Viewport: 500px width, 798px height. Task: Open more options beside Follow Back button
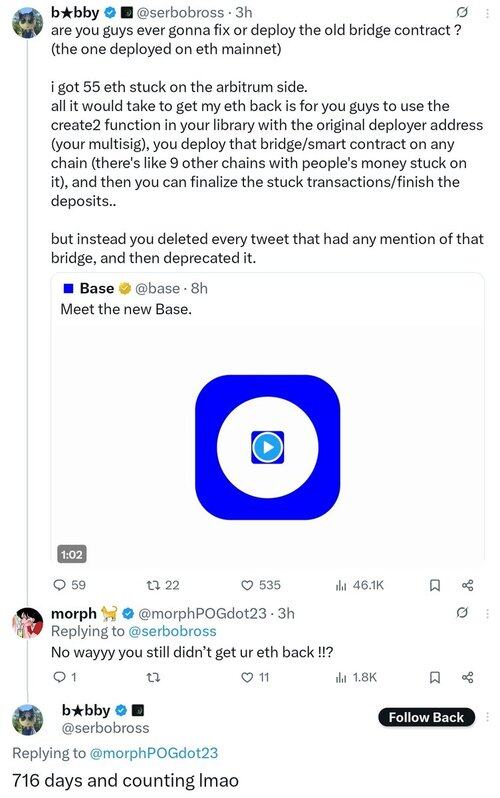487,717
